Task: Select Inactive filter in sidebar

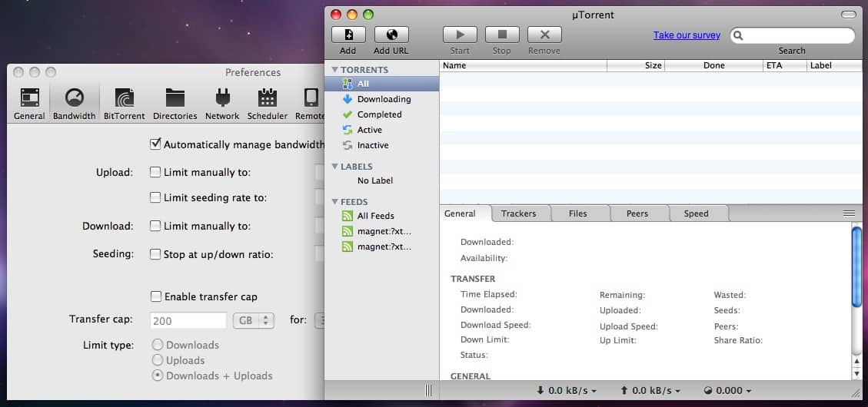Action: coord(382,145)
